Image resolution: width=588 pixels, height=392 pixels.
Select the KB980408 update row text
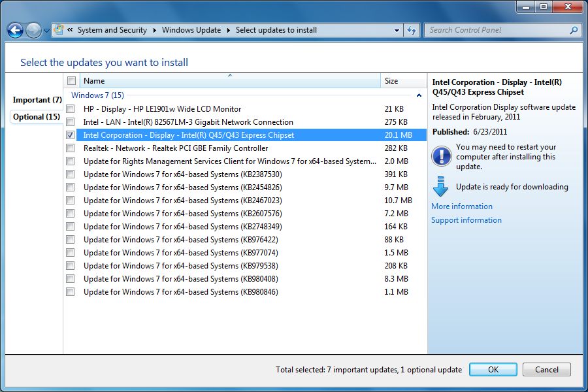point(181,279)
